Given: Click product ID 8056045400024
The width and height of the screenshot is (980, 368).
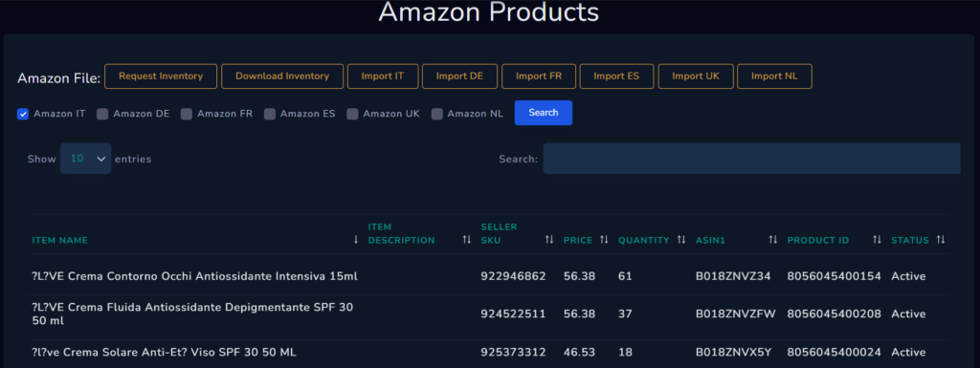Looking at the screenshot, I should 835,353.
